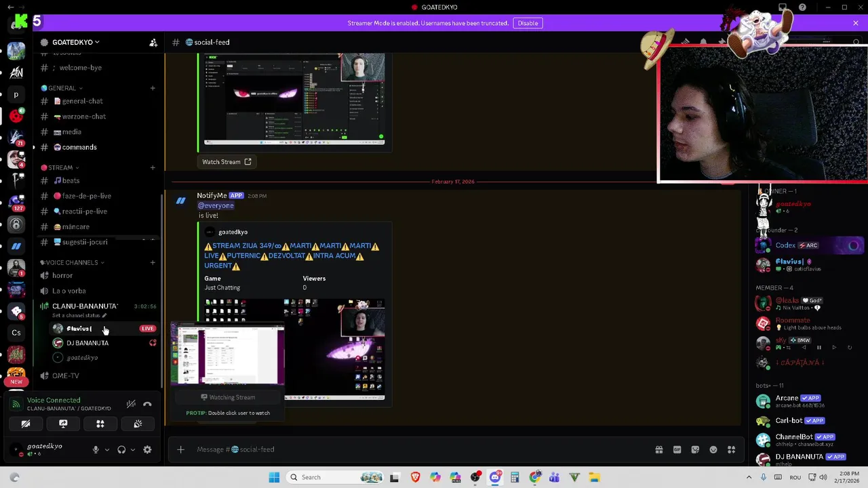Dismiss the Streamer Mode banner
Viewport: 868px width, 488px height.
856,23
